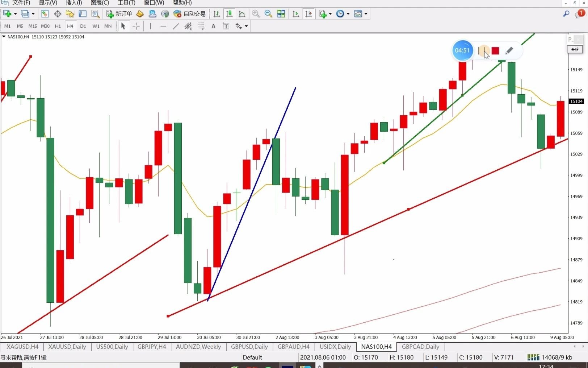The width and height of the screenshot is (588, 368).
Task: Switch timeframe to W1
Action: point(96,26)
